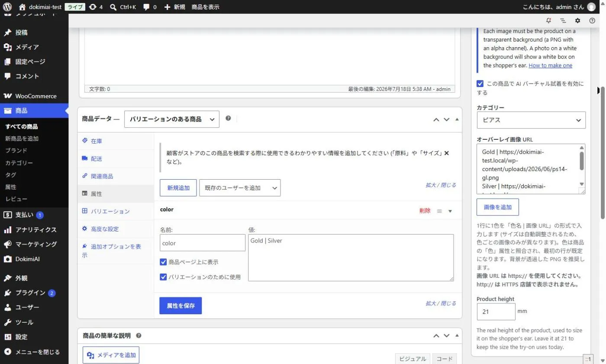Open DokimiAI in the sidebar menu
This screenshot has width=606, height=364.
point(34,259)
